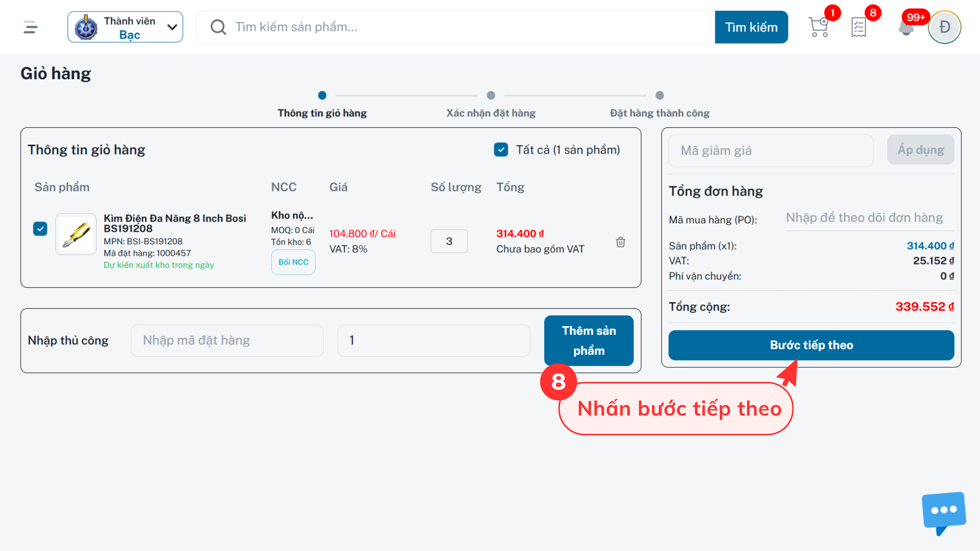980x551 pixels.
Task: Click the Thêm sản phẩm button
Action: [x=589, y=340]
